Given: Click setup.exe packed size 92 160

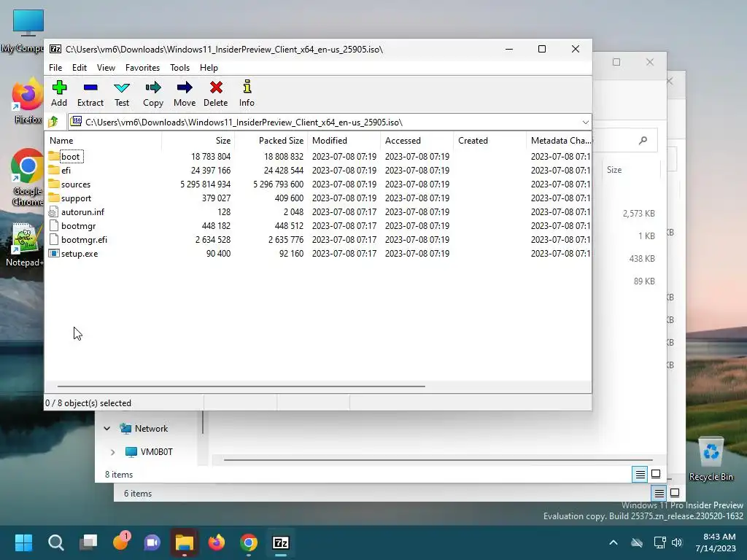Looking at the screenshot, I should (291, 253).
